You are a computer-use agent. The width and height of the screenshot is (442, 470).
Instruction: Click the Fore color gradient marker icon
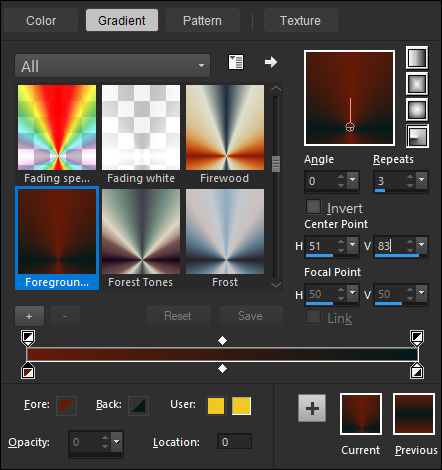[x=66, y=406]
